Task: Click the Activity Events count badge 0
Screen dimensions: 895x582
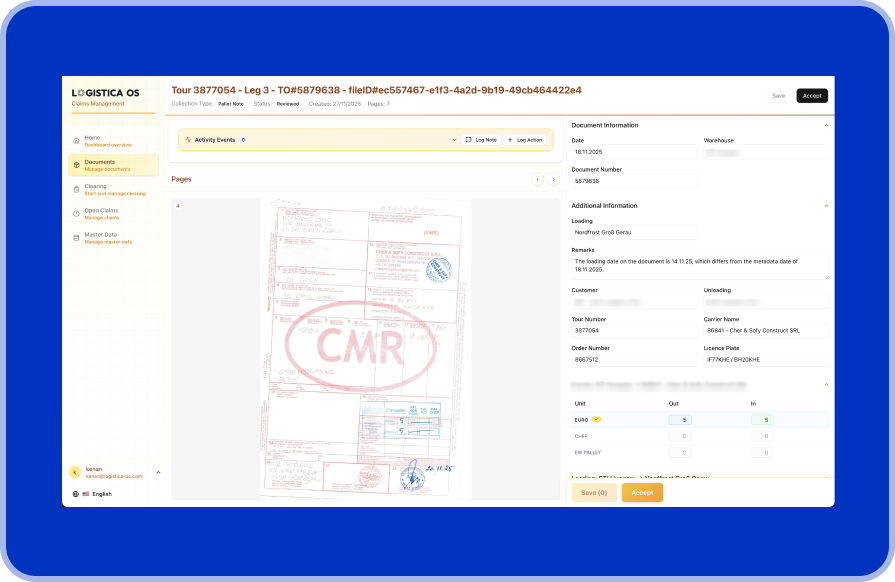Action: pos(243,140)
